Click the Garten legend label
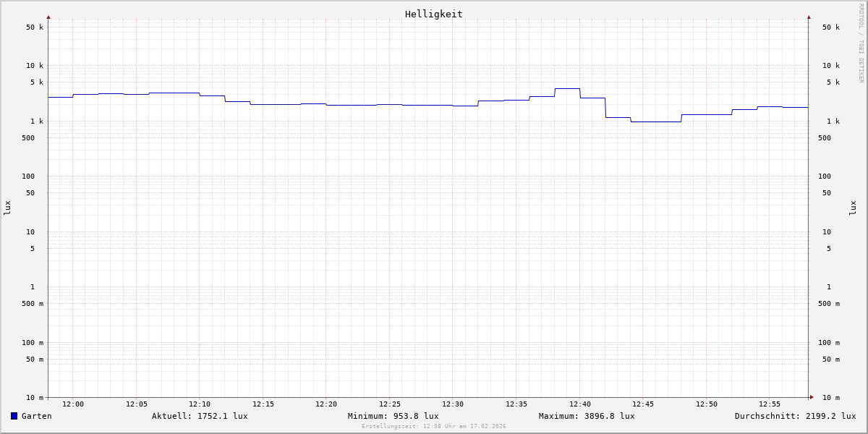Viewport: 868px width, 434px height. 37,416
